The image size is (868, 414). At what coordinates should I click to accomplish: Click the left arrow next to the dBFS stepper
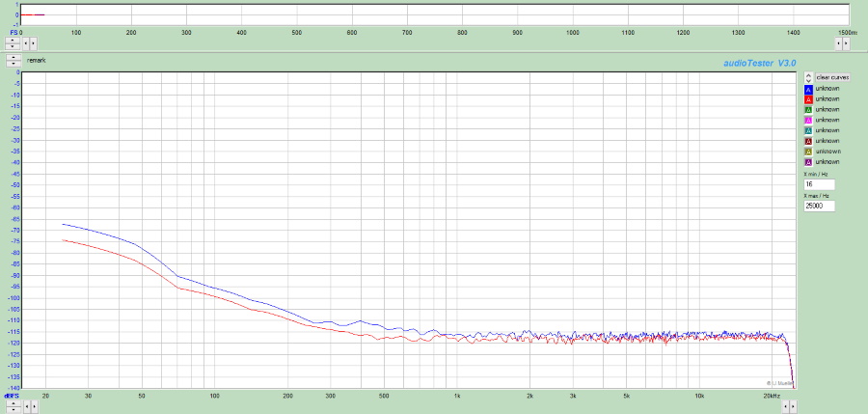point(25,407)
